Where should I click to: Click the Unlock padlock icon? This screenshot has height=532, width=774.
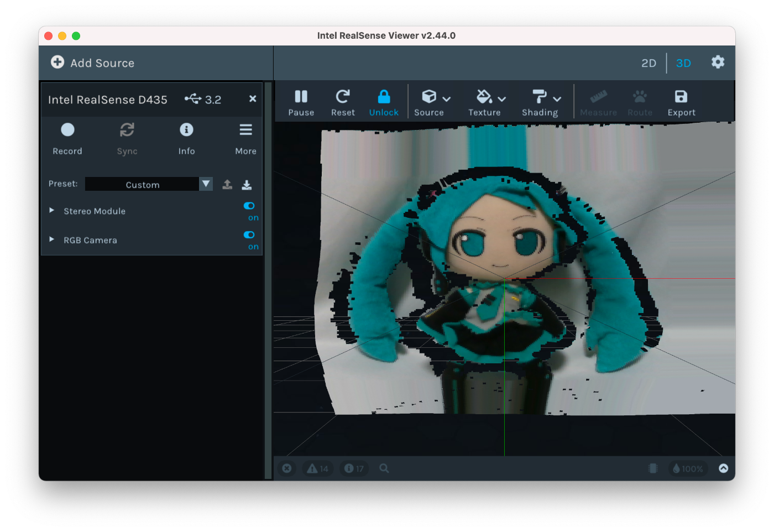(x=384, y=97)
